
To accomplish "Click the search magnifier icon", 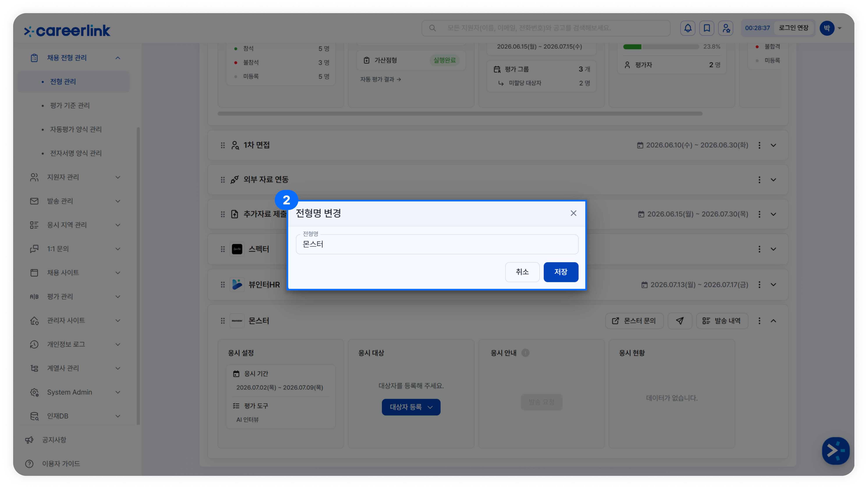I will (x=433, y=28).
